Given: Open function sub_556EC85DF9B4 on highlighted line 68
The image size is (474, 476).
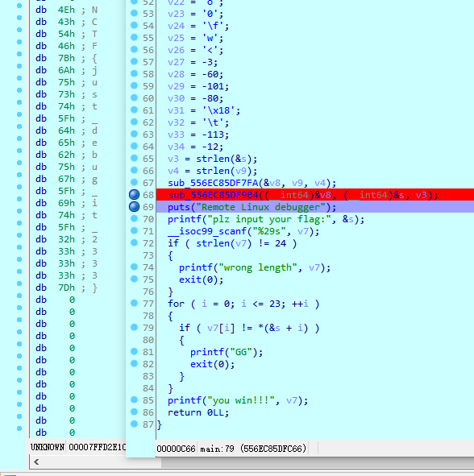Looking at the screenshot, I should (213, 195).
